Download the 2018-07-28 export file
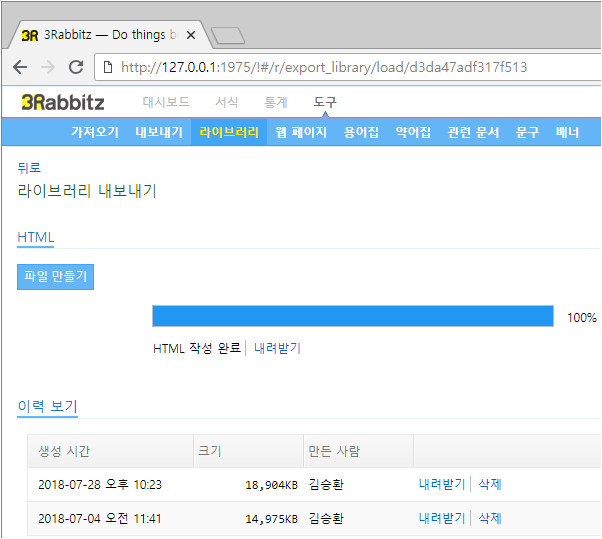602x539 pixels. point(442,484)
